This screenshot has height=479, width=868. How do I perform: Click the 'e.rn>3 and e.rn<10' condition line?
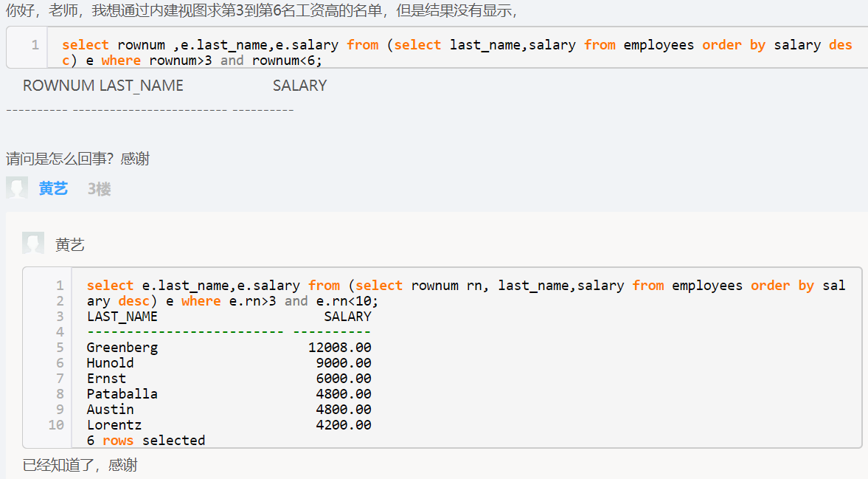[232, 300]
